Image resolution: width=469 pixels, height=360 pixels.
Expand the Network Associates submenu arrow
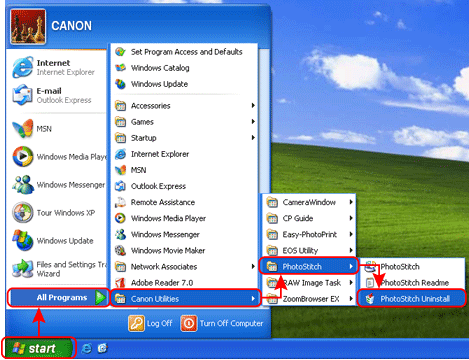point(253,267)
